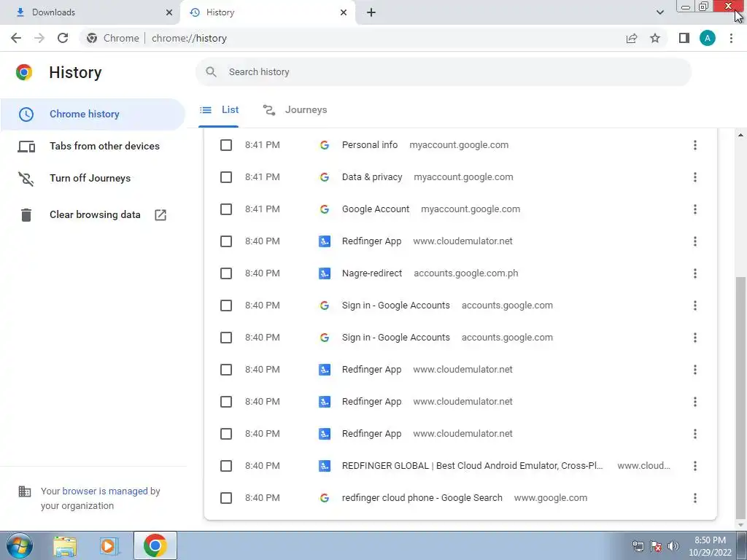Viewport: 747px width, 560px height.
Task: Open actions menu for REDFINGER GLOBAL entry
Action: point(695,466)
